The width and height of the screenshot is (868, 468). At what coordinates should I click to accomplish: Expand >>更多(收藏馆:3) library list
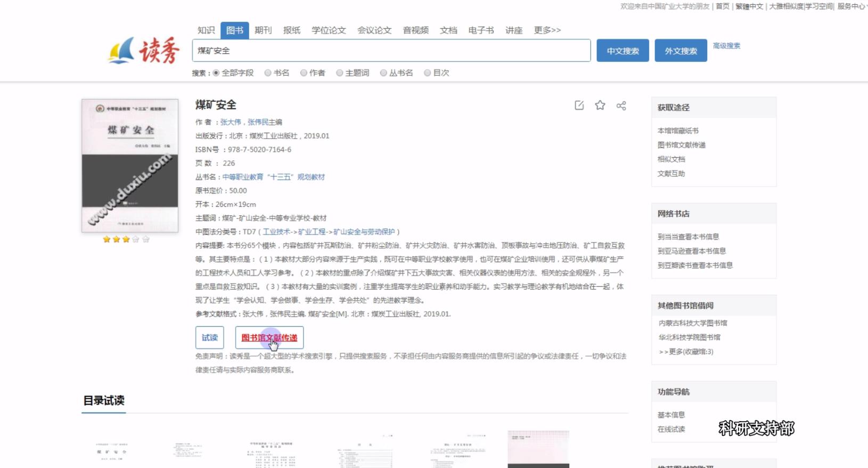pyautogui.click(x=686, y=352)
